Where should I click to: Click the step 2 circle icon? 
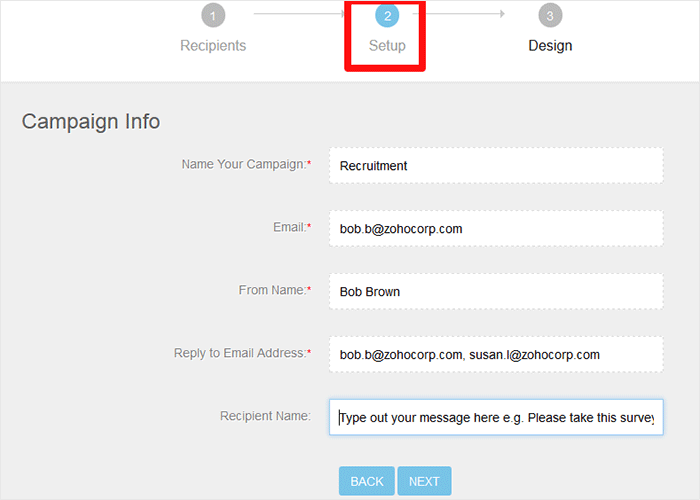387,15
